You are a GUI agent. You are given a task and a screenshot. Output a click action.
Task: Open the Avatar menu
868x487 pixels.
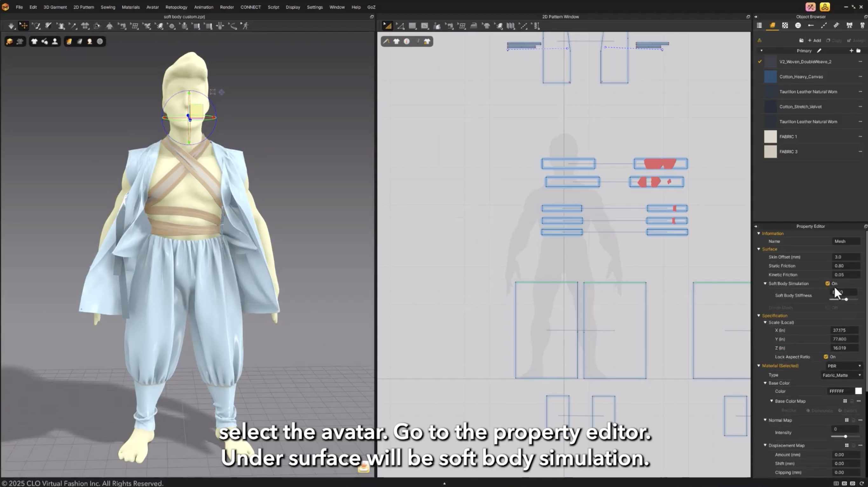click(x=152, y=7)
